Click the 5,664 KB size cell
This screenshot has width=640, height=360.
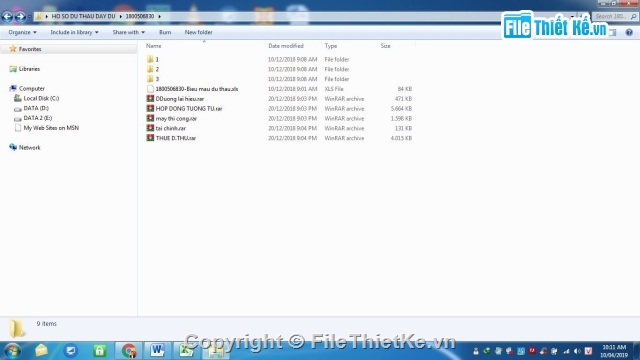click(401, 109)
